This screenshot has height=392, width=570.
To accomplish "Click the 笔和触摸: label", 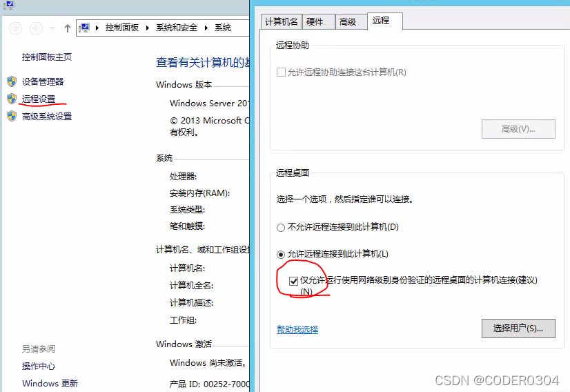I will [187, 226].
